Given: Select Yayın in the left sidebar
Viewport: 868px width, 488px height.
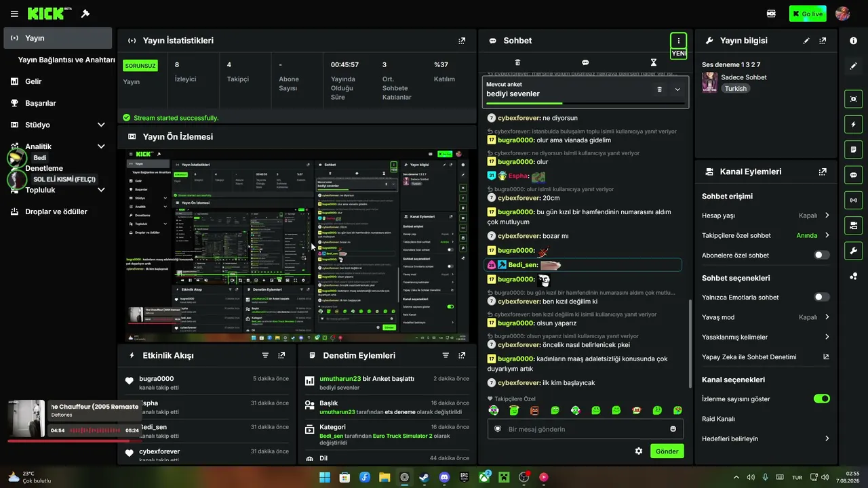Looking at the screenshot, I should coord(58,38).
